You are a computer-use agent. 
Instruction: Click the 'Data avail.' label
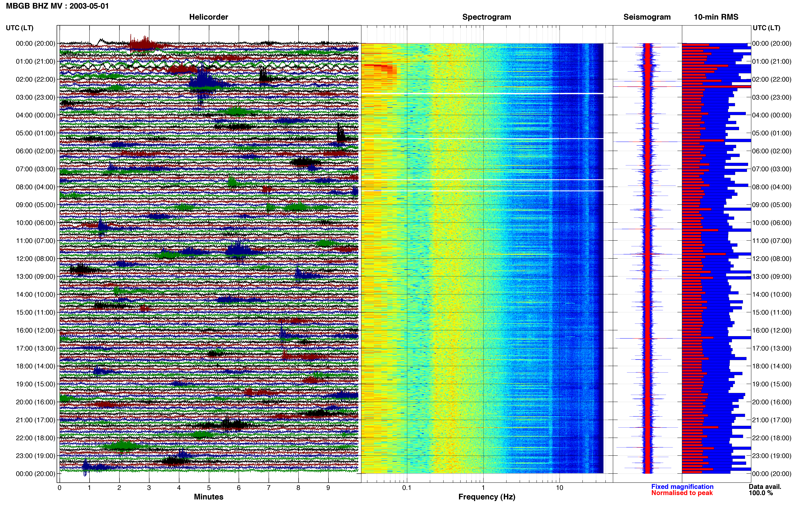tap(765, 486)
